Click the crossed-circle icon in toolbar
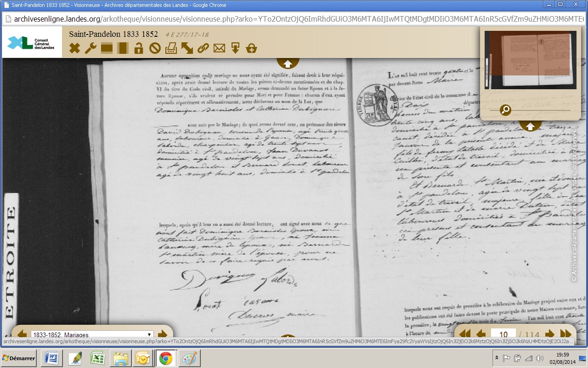This screenshot has width=588, height=368. tap(155, 48)
